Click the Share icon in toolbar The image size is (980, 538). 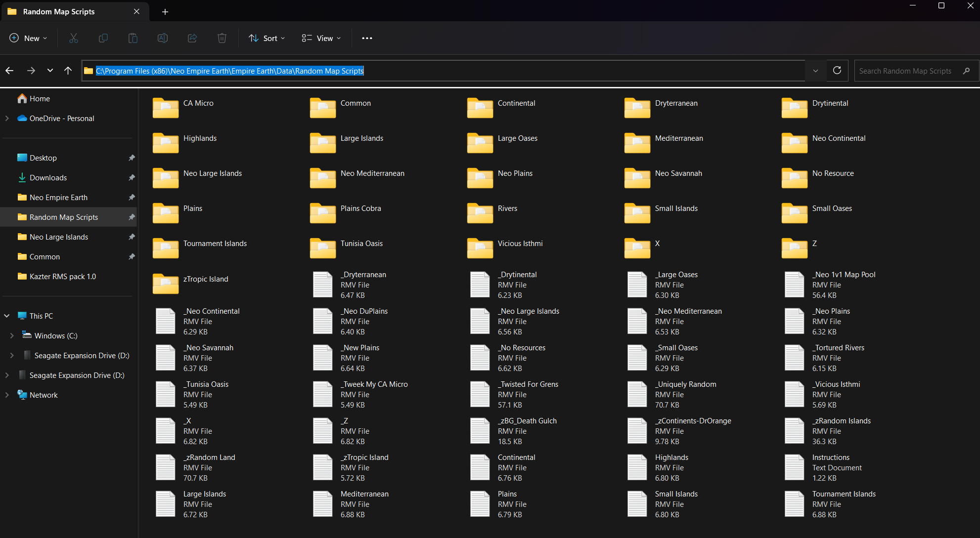[x=192, y=38]
